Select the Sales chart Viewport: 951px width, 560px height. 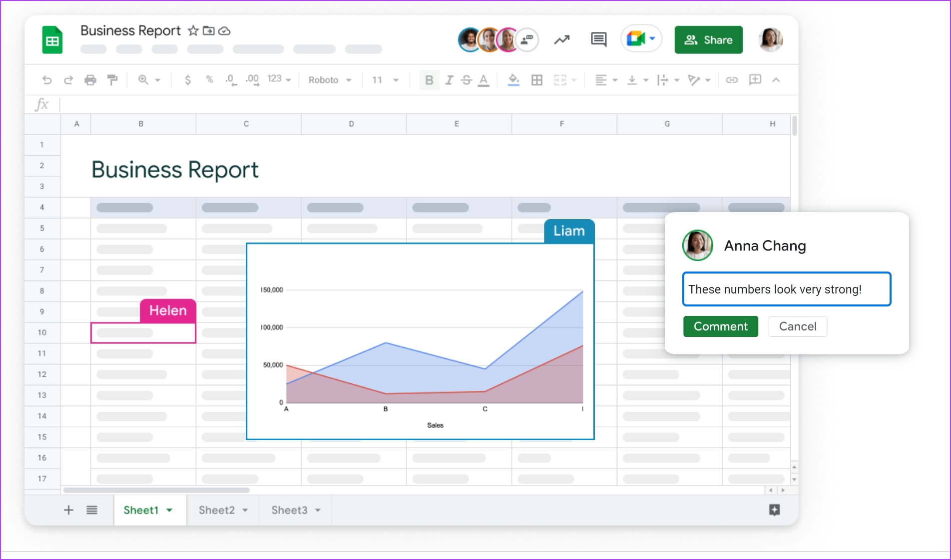420,341
